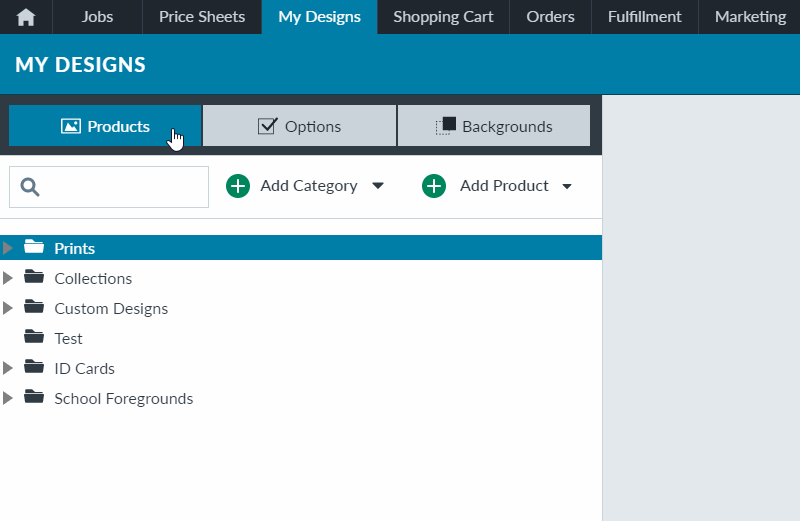
Task: Switch to the Options tab
Action: [x=299, y=126]
